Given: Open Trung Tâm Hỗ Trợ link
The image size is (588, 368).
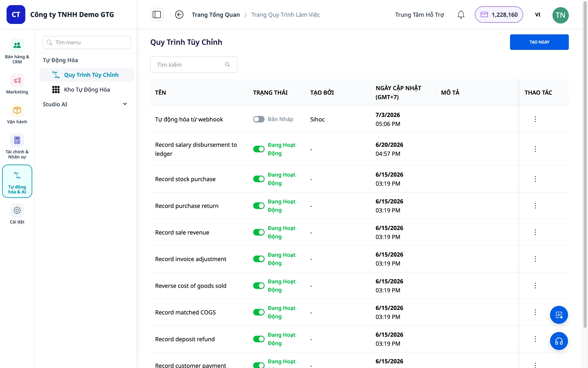Looking at the screenshot, I should click(x=419, y=15).
